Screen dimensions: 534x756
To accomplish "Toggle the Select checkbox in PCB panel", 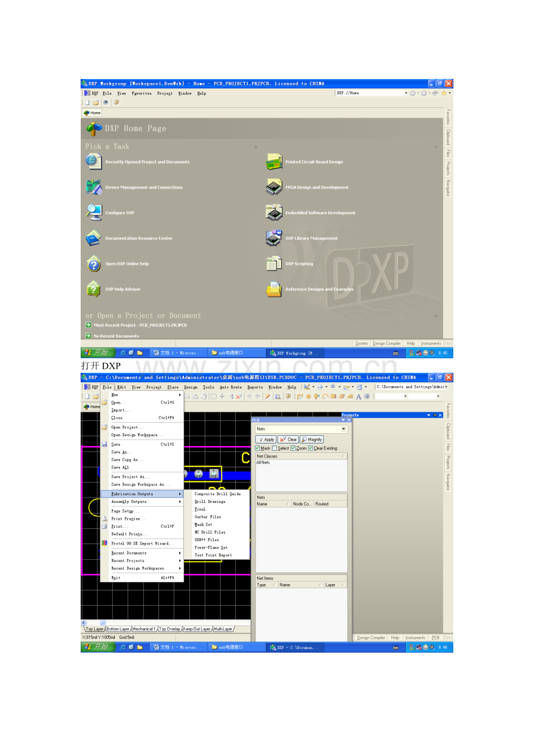I will coord(275,448).
